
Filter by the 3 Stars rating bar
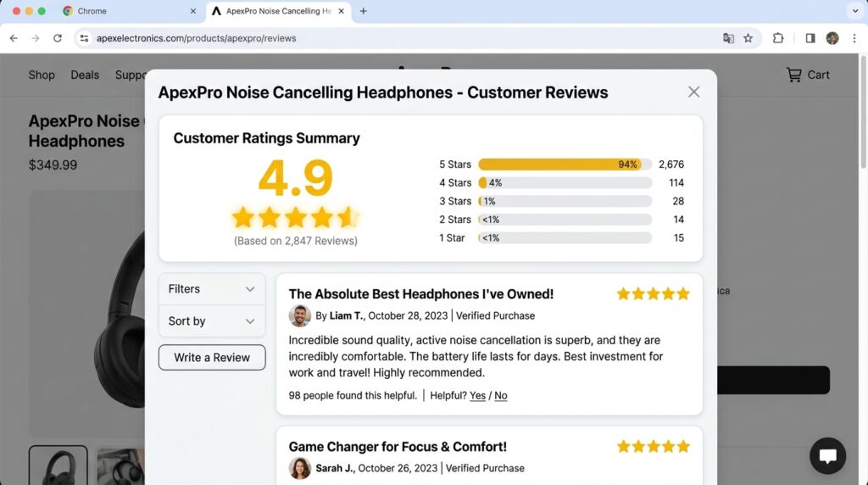click(565, 201)
